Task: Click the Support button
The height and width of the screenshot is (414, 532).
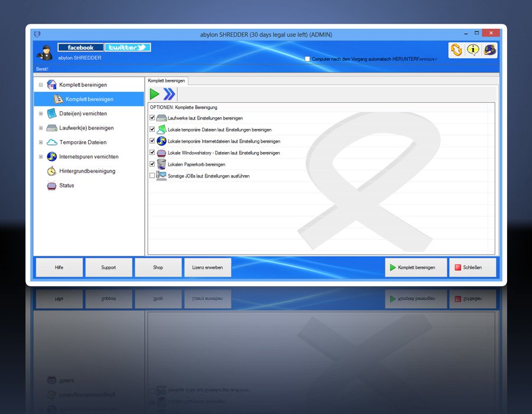Action: tap(109, 267)
